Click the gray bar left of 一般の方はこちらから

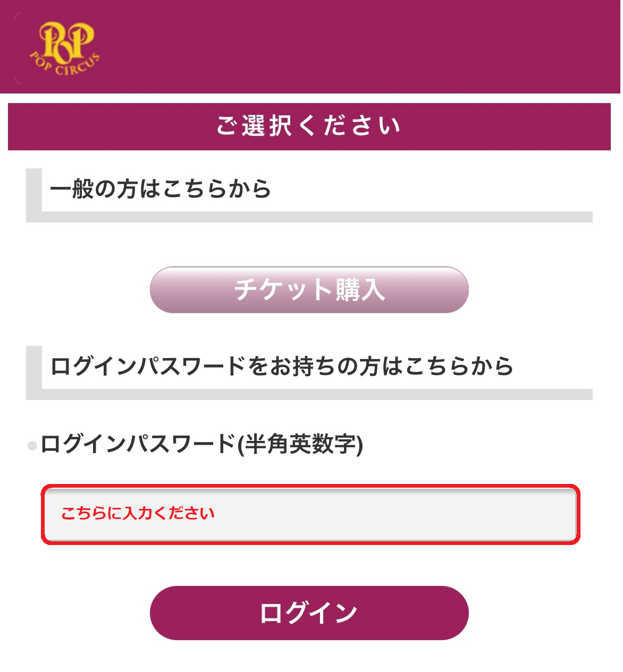coord(33,191)
